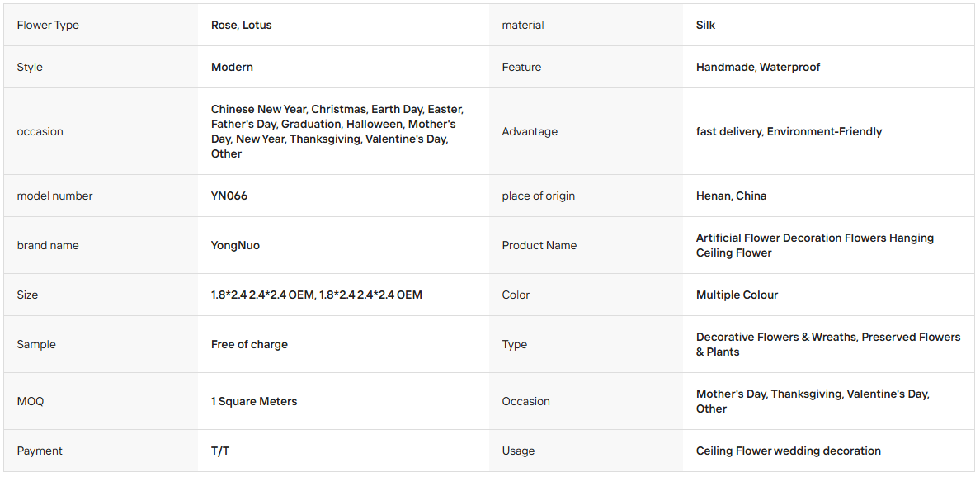The image size is (980, 477).
Task: Click the '1 Square Meters' MOQ value
Action: (254, 401)
